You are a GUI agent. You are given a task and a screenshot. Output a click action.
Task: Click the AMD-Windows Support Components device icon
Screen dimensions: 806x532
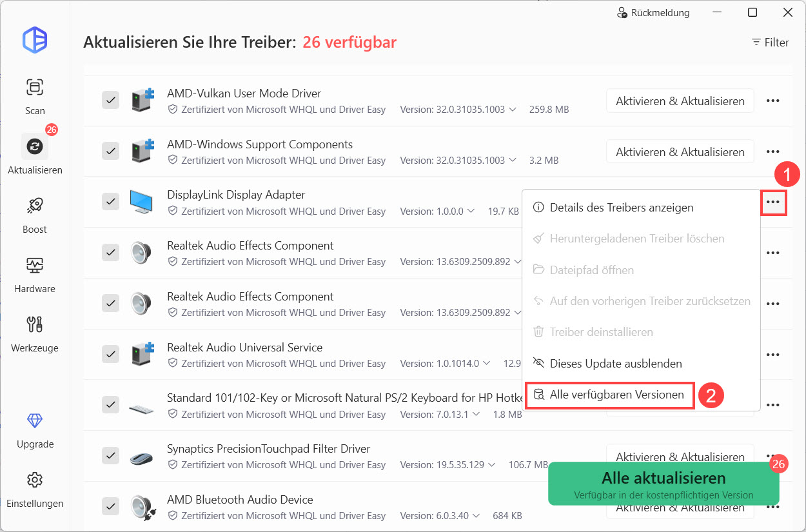pyautogui.click(x=142, y=152)
